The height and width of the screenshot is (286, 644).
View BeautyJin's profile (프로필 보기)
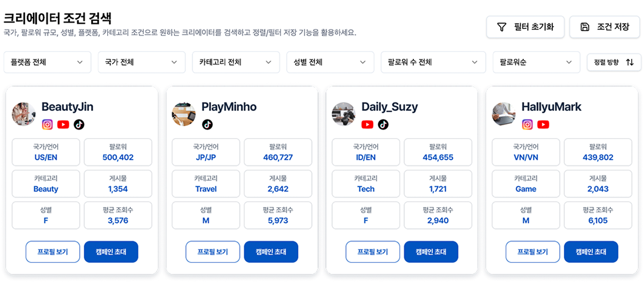pos(53,251)
